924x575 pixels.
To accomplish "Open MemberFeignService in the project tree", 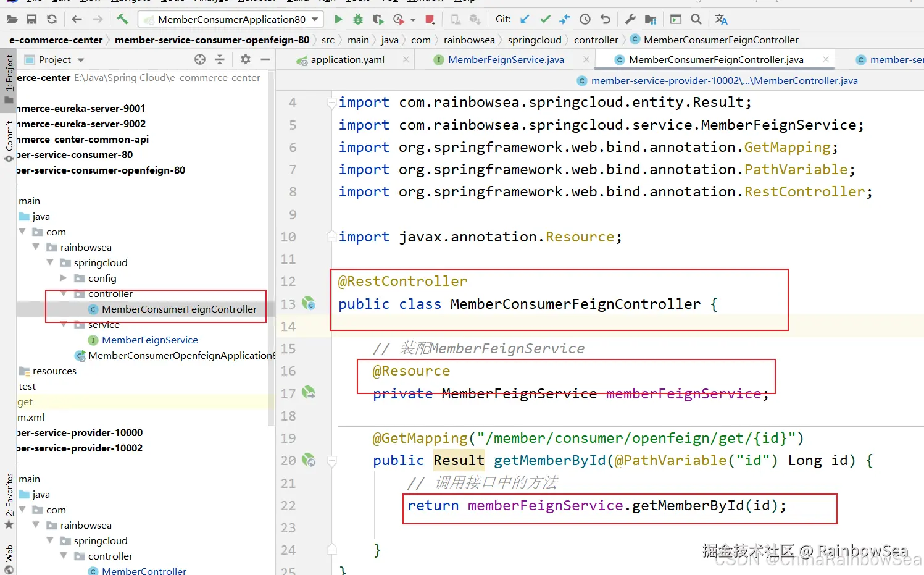I will click(149, 340).
